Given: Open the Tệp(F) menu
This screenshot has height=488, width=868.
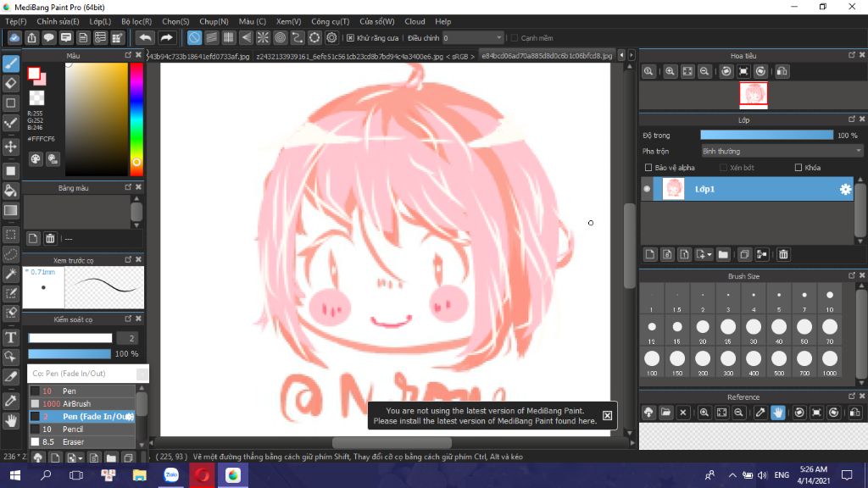Looking at the screenshot, I should [16, 21].
